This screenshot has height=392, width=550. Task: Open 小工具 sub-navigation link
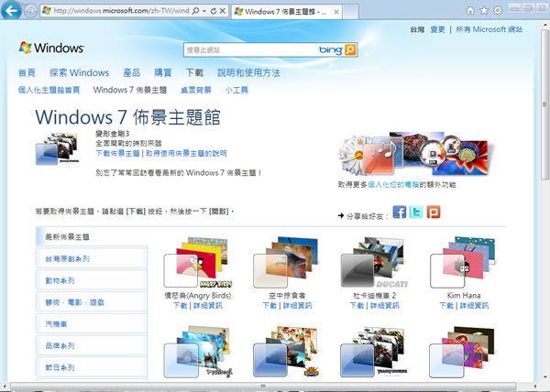tap(236, 90)
